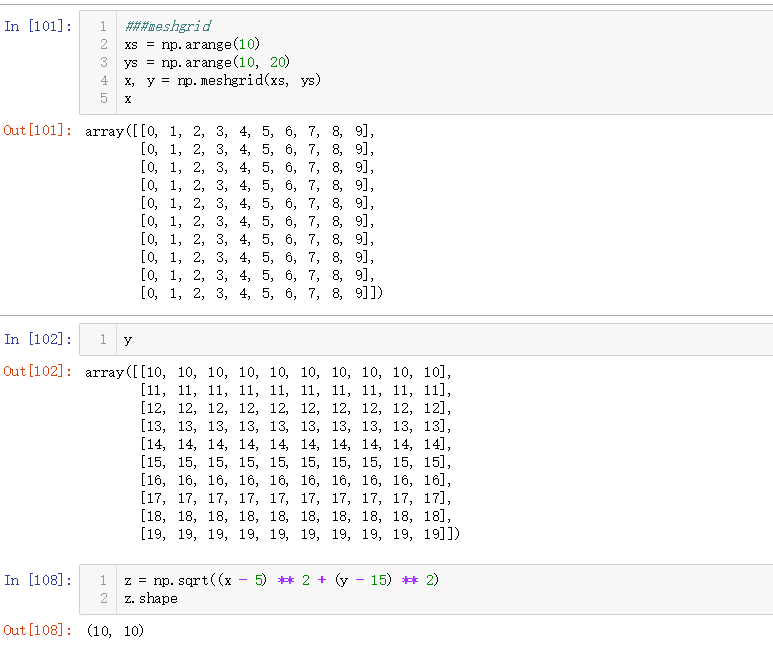
Task: Place cursor on the z.shape line
Action: [151, 598]
